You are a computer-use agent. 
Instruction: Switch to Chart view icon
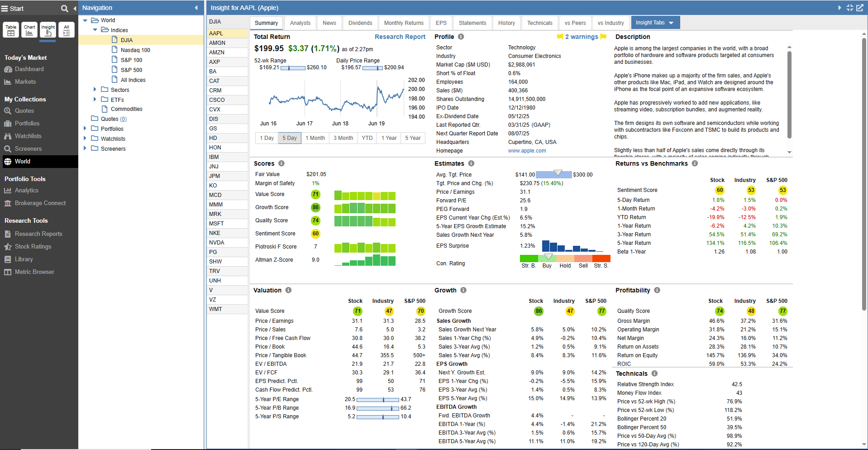(29, 30)
